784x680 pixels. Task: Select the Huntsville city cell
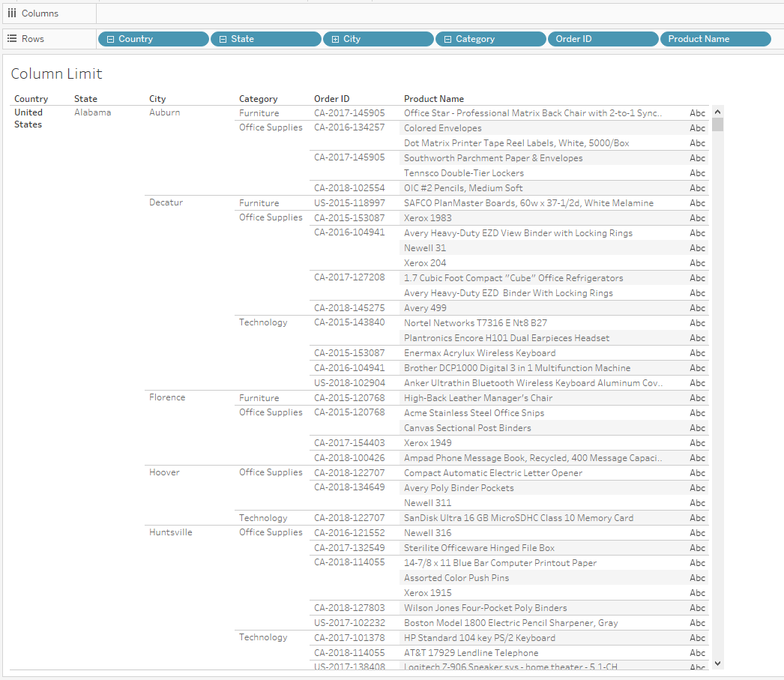pos(170,532)
